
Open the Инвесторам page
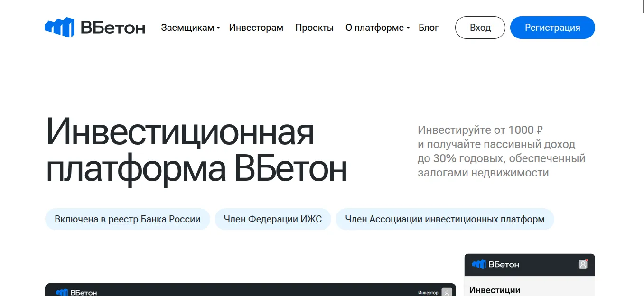coord(256,28)
